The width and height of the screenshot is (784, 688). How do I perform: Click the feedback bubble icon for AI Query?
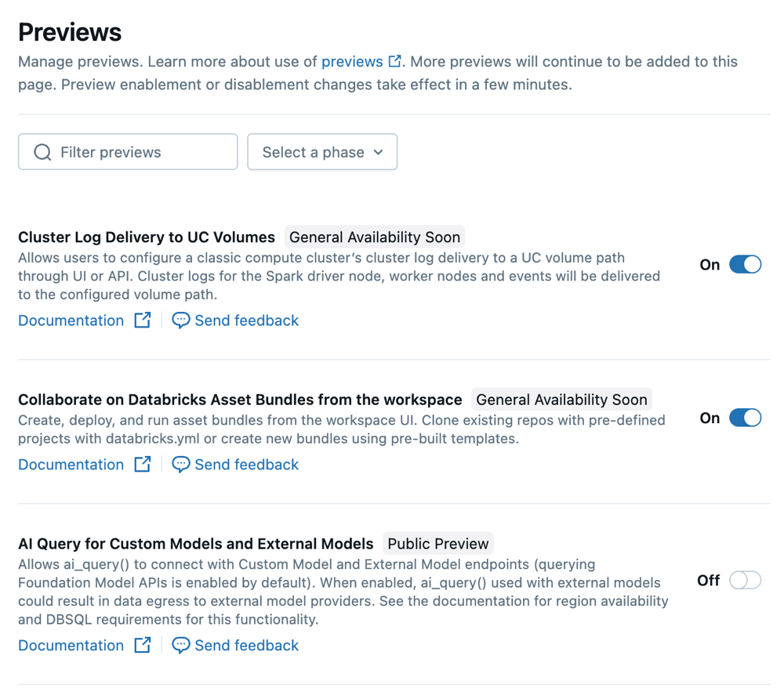[180, 645]
